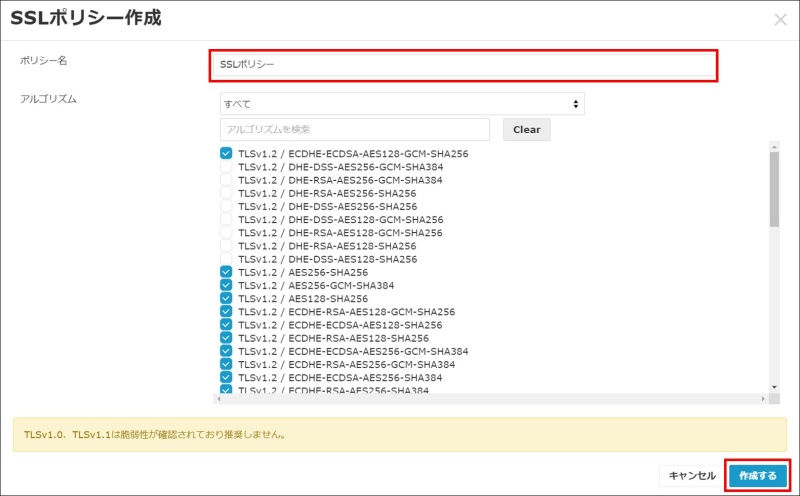Screen dimensions: 800x496
Task: Click the policy name input field
Action: [463, 65]
